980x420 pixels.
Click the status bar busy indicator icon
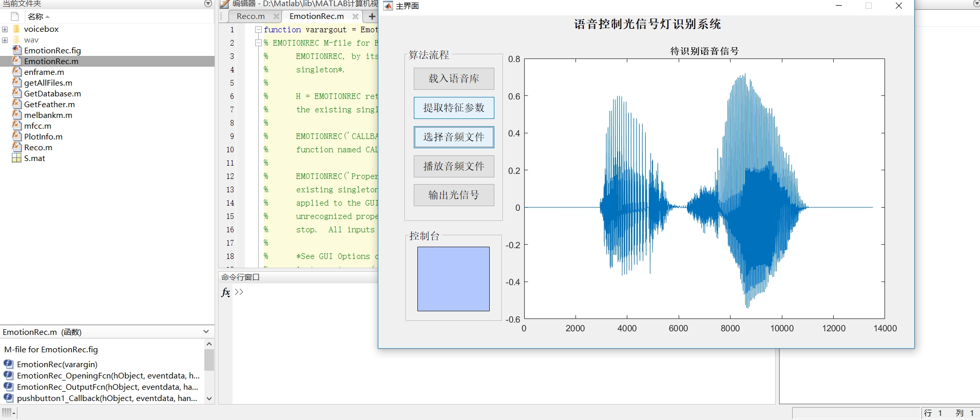9,412
